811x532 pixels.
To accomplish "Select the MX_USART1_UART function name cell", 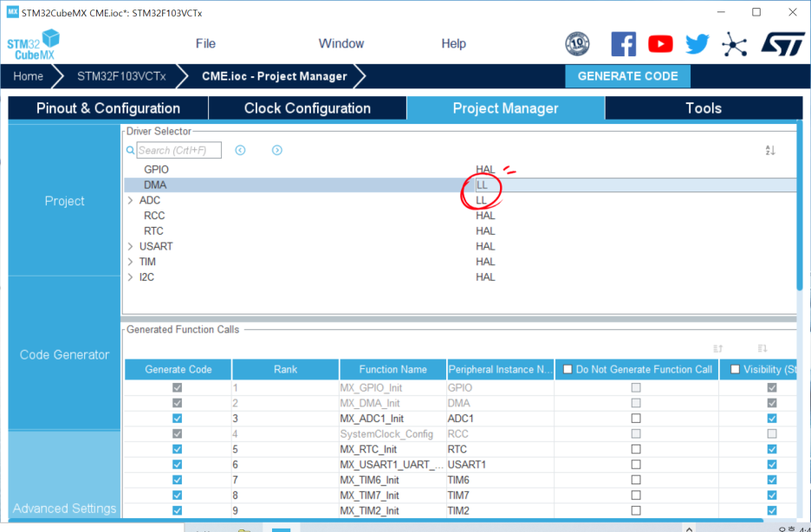I will [x=393, y=464].
